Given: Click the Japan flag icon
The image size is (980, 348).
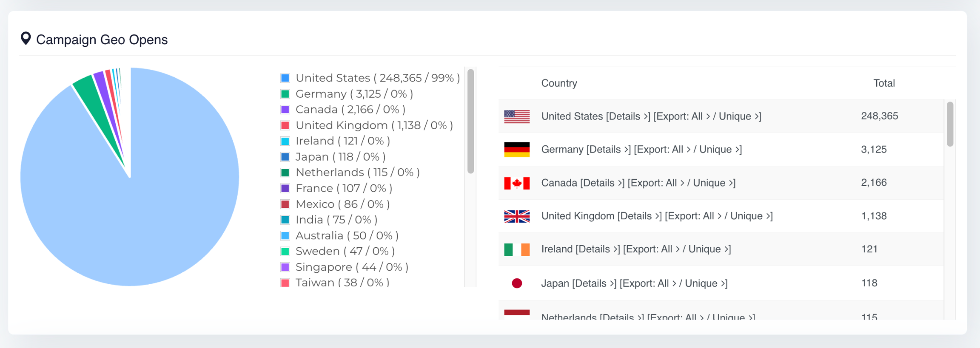Looking at the screenshot, I should click(517, 283).
